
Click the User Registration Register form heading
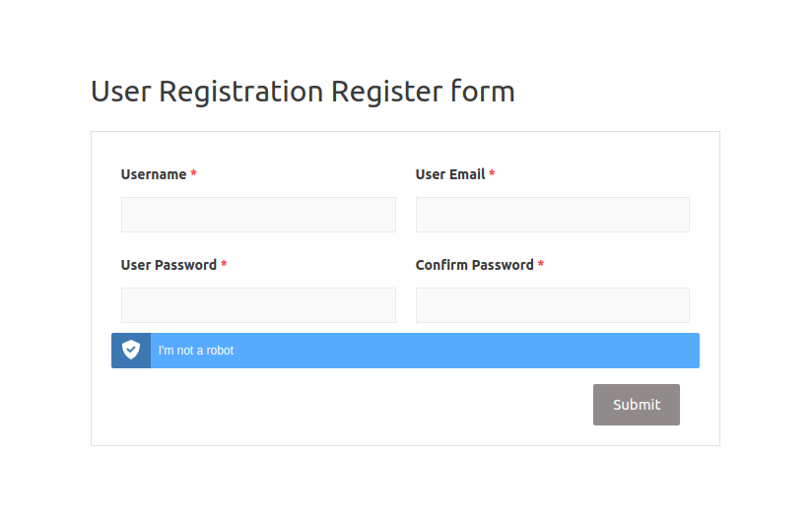click(303, 92)
